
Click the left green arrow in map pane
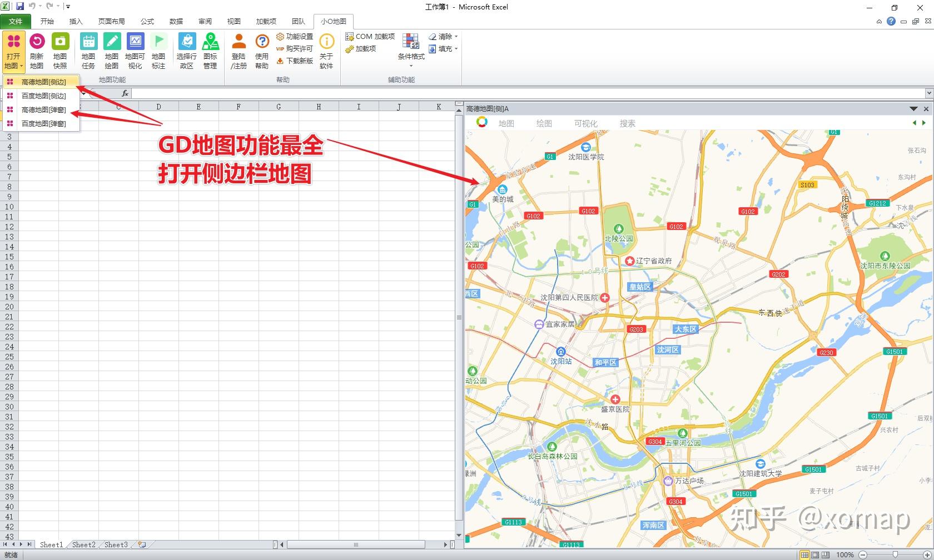tap(915, 123)
